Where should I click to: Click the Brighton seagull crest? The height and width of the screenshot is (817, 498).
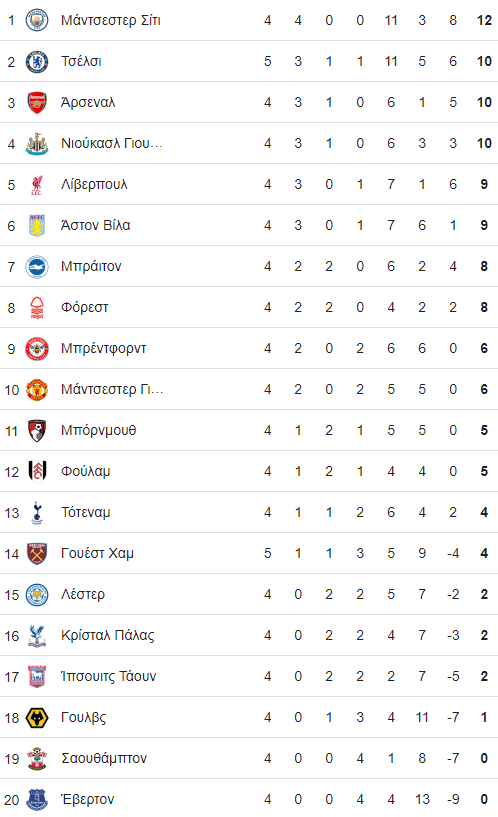37,267
